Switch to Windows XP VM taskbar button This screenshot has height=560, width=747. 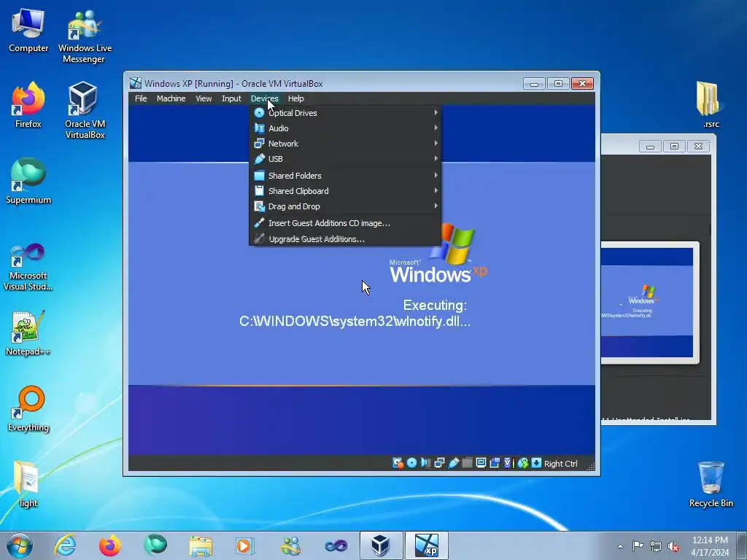point(426,545)
